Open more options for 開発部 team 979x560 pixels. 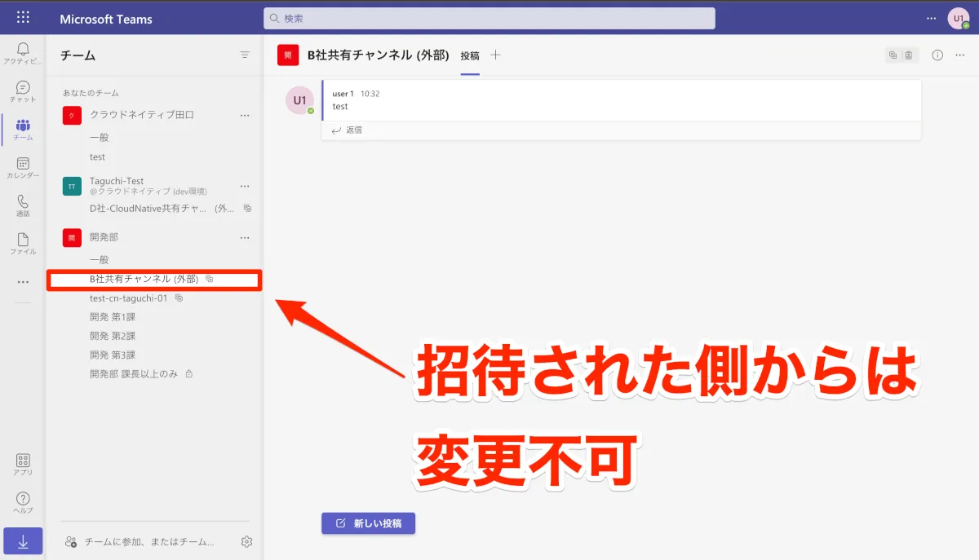244,237
